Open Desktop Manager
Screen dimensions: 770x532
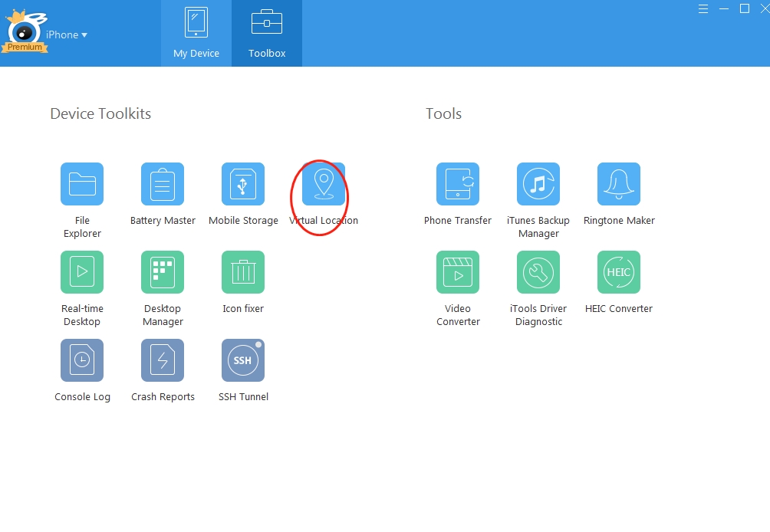coord(163,272)
